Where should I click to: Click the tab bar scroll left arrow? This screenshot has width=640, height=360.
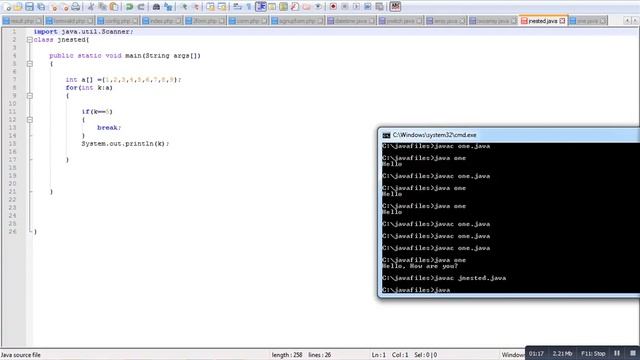click(x=627, y=20)
